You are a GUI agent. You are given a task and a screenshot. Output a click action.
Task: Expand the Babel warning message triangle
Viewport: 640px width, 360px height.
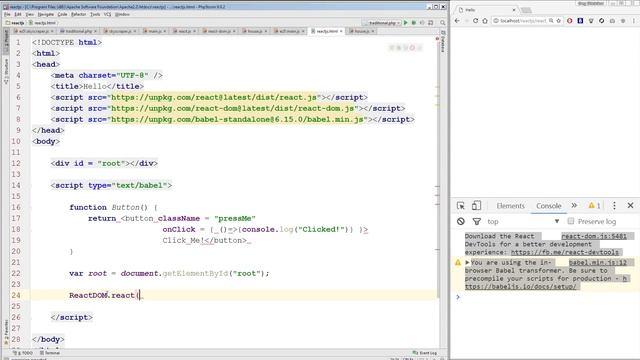pos(467,262)
